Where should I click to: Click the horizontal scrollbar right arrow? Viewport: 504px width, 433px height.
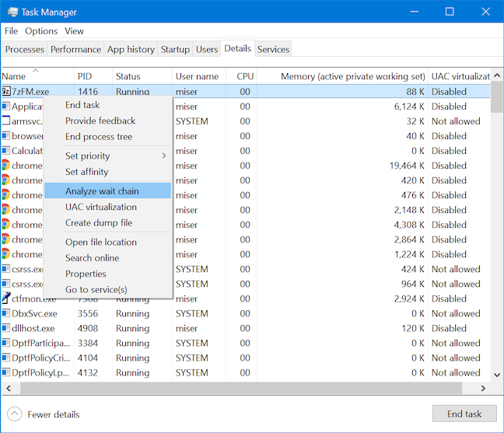(483, 389)
